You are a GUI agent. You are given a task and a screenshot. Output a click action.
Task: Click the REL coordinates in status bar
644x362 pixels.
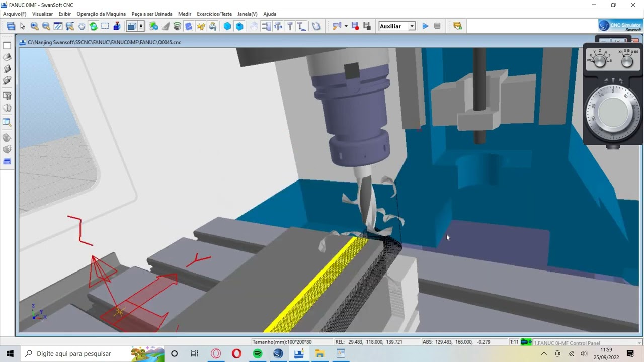click(368, 342)
